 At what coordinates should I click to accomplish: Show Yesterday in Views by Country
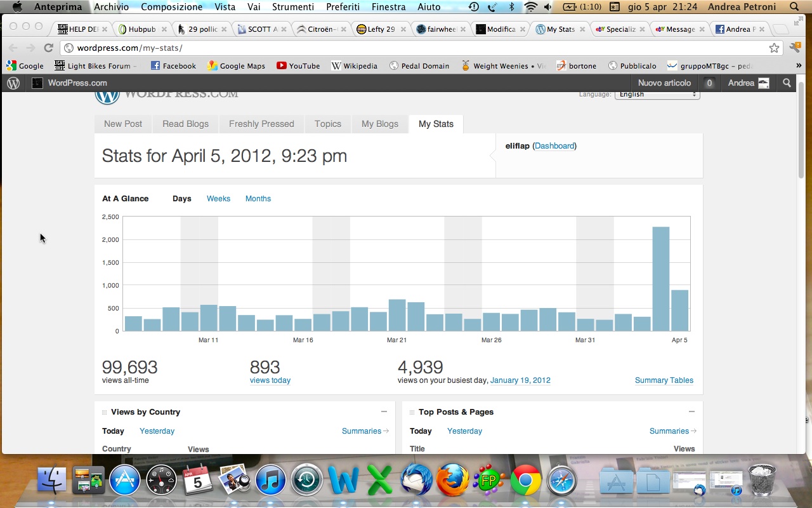click(x=157, y=431)
